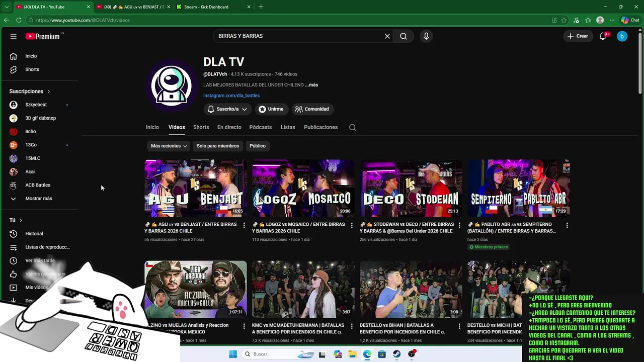644x362 pixels.
Task: Expand channel description with ...más
Action: tap(311, 85)
